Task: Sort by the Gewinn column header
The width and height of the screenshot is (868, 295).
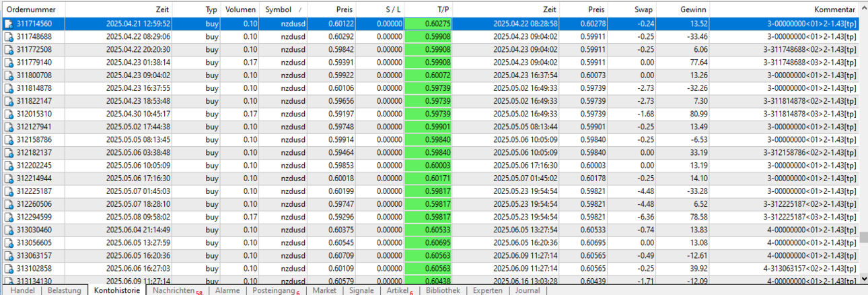Action: 684,10
